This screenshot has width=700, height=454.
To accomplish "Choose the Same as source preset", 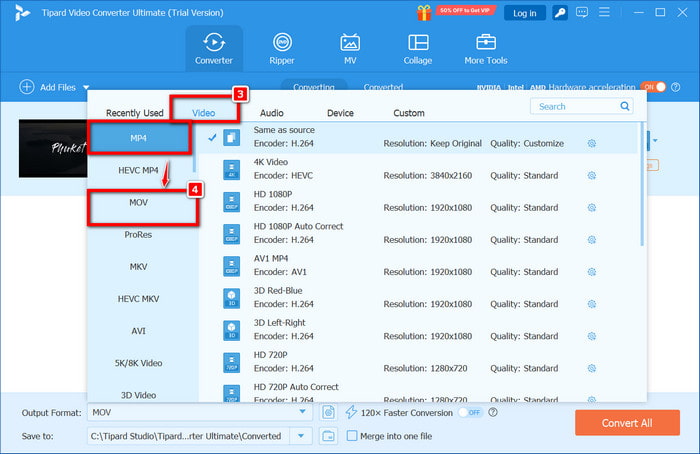I will tap(420, 137).
